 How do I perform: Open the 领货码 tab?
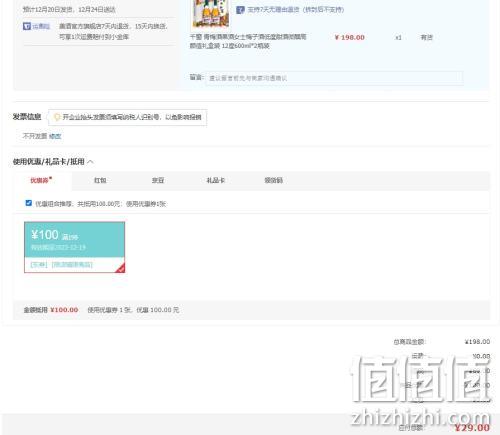274,180
